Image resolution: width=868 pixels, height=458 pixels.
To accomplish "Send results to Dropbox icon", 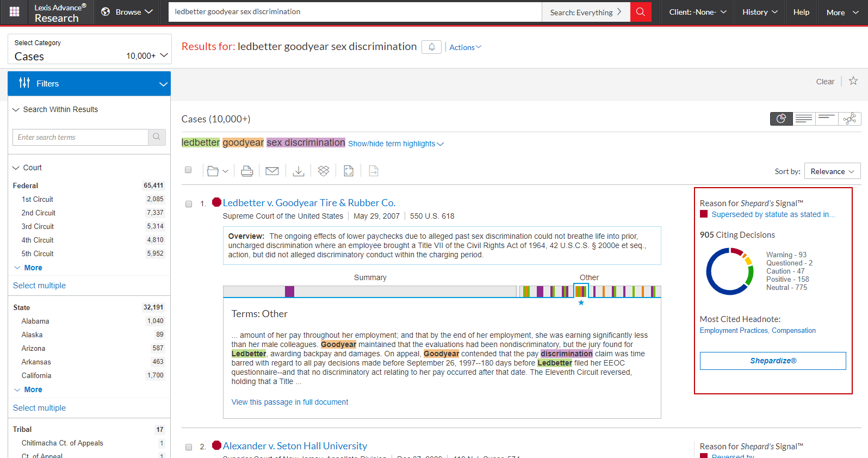I will click(x=324, y=171).
